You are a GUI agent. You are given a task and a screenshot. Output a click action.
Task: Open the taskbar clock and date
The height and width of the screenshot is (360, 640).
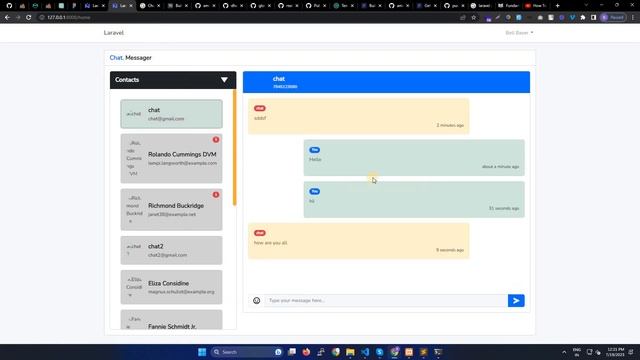(616, 352)
